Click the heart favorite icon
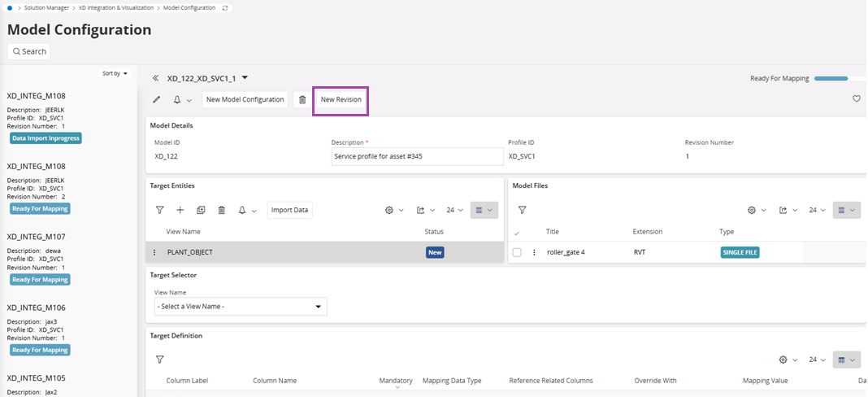Viewport: 868px width, 397px height. click(856, 99)
